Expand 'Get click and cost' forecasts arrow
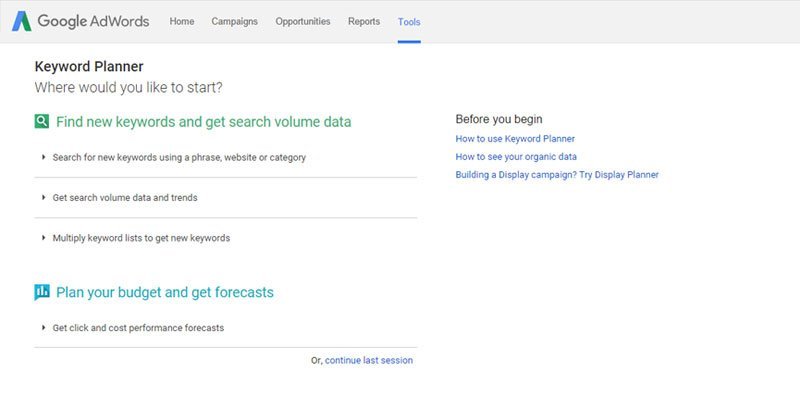This screenshot has height=400, width=800. pyautogui.click(x=44, y=328)
